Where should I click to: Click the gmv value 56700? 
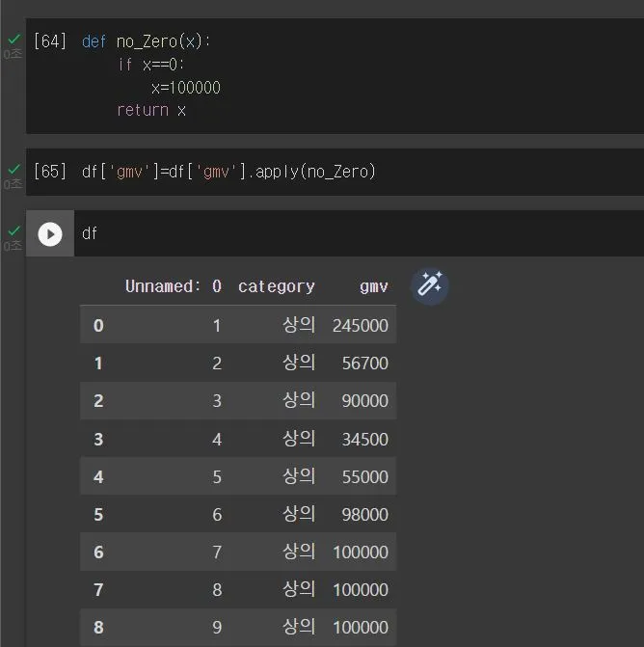[365, 364]
